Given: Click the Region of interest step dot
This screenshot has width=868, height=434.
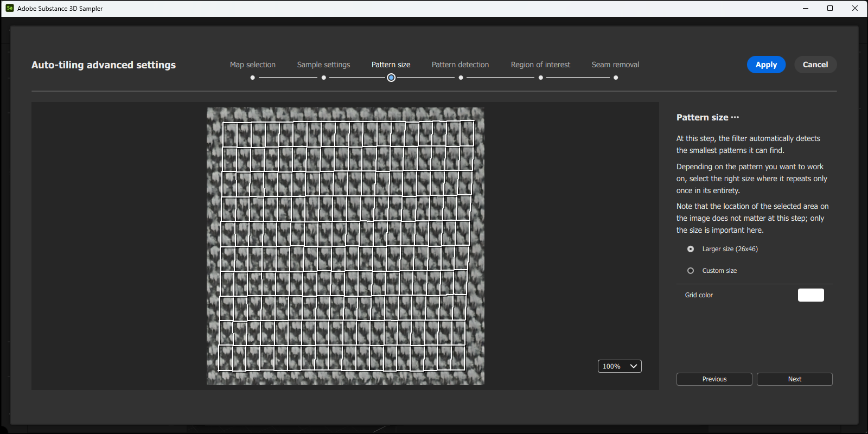Looking at the screenshot, I should [540, 78].
